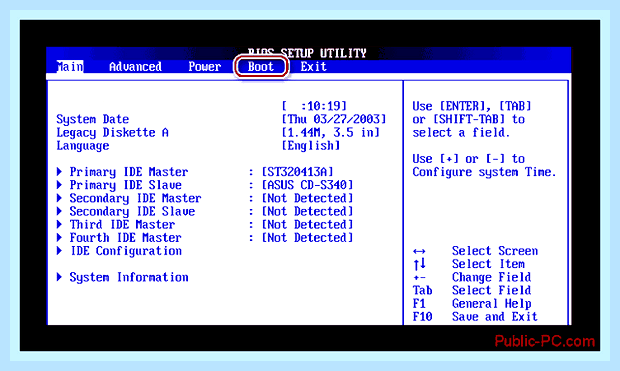620x371 pixels.
Task: Select the [English] language value
Action: point(311,146)
